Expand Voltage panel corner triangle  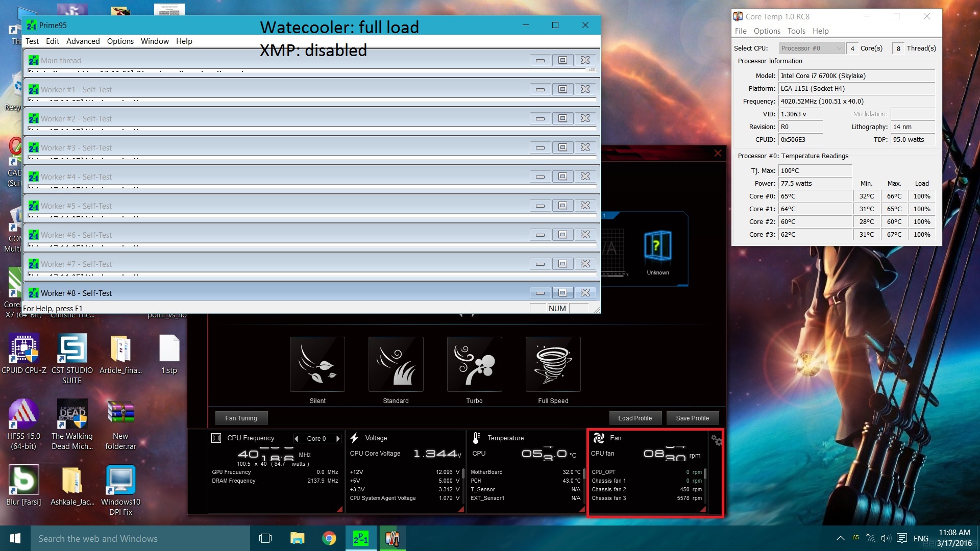(461, 509)
